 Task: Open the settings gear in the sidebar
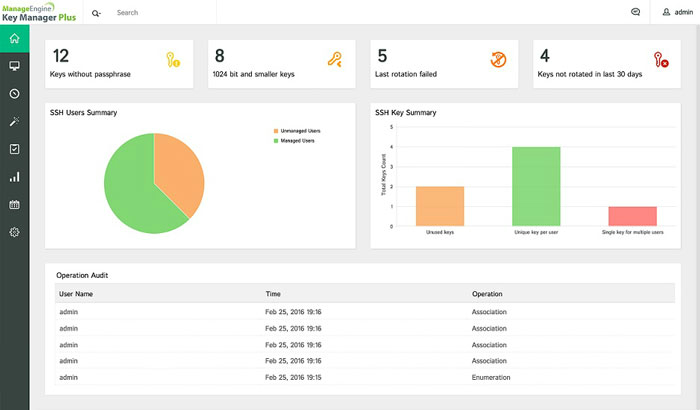click(x=14, y=232)
